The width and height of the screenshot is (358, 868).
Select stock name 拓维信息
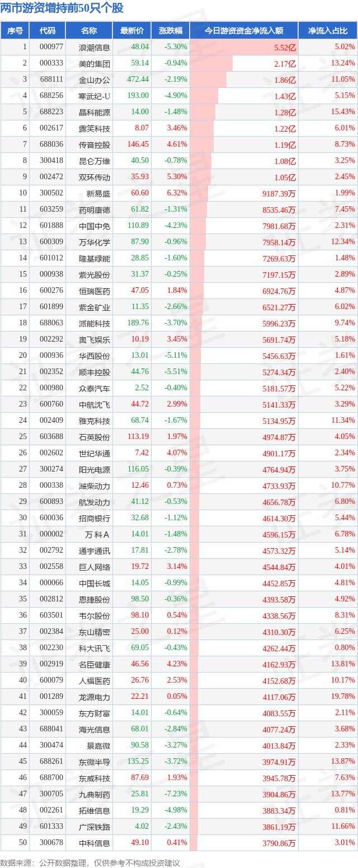95,811
